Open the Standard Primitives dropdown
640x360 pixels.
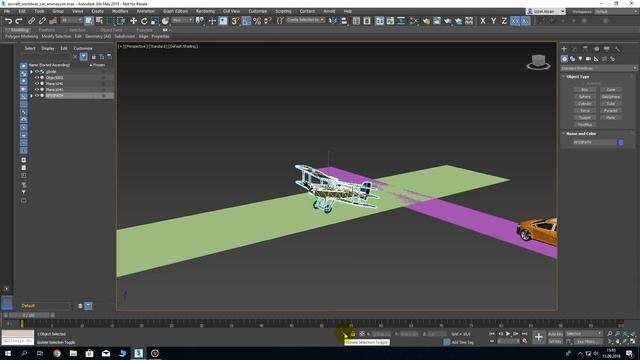pos(598,68)
